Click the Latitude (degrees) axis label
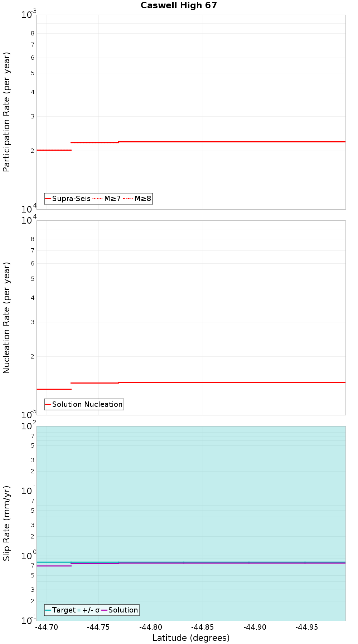The image size is (358, 644). [x=191, y=638]
